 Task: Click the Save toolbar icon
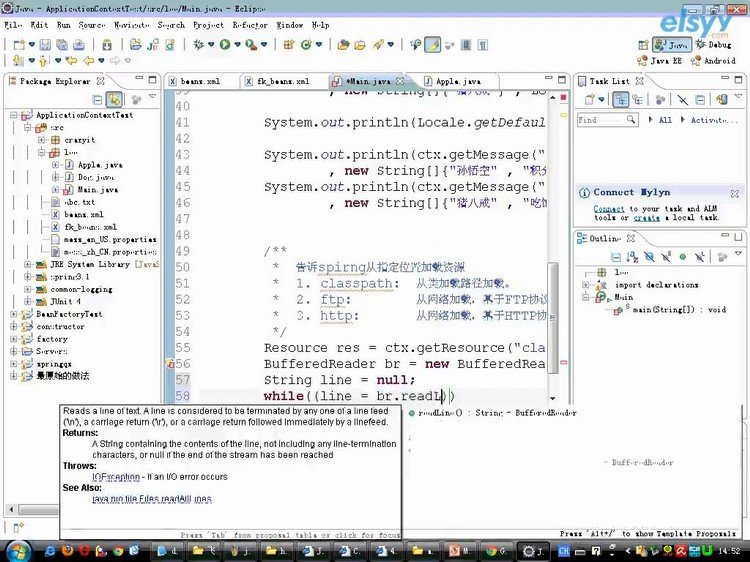45,45
